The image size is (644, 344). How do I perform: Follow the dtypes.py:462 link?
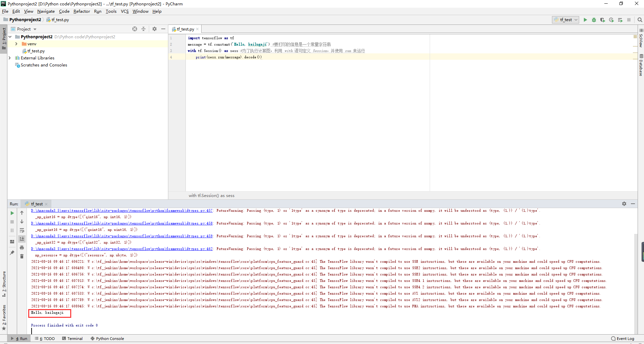click(122, 249)
